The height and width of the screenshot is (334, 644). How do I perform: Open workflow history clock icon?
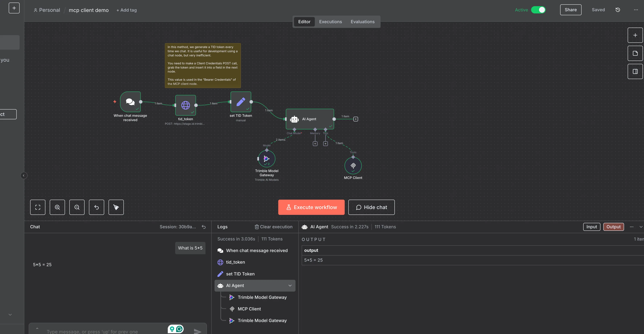point(618,10)
